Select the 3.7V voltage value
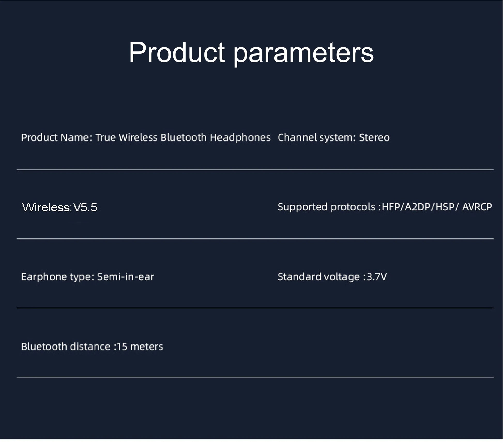The height and width of the screenshot is (448, 503). [377, 277]
